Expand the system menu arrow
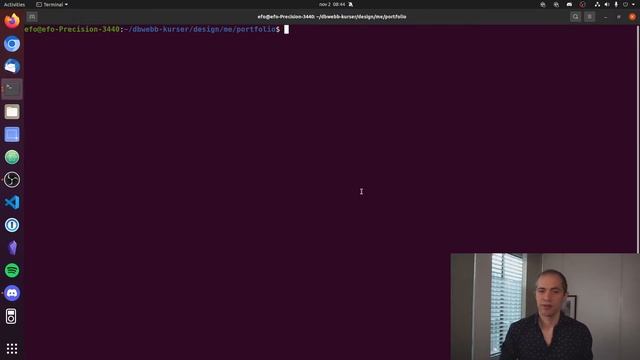This screenshot has height=360, width=640. coord(633,4)
